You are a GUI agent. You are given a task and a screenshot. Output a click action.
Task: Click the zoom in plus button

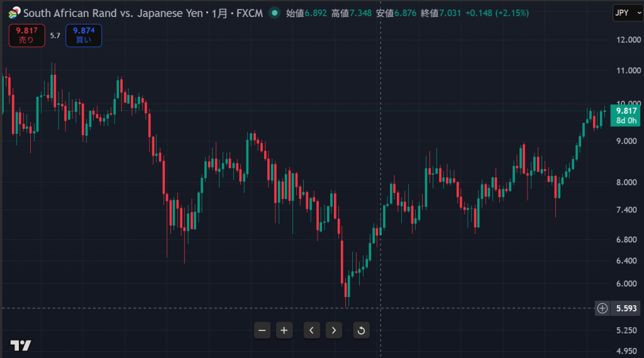pos(284,330)
